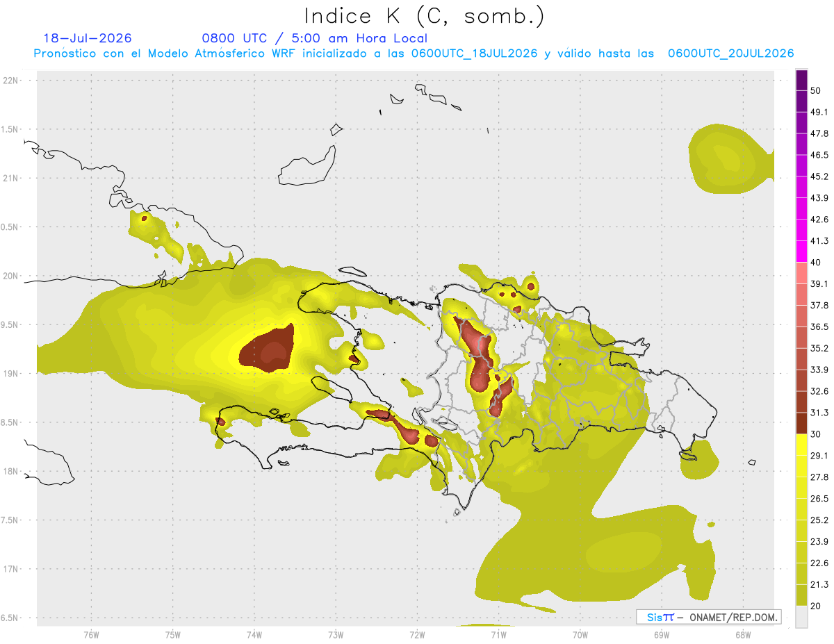Click the '37.8' value on the color scale
Screen dimensions: 834x644
(x=819, y=306)
